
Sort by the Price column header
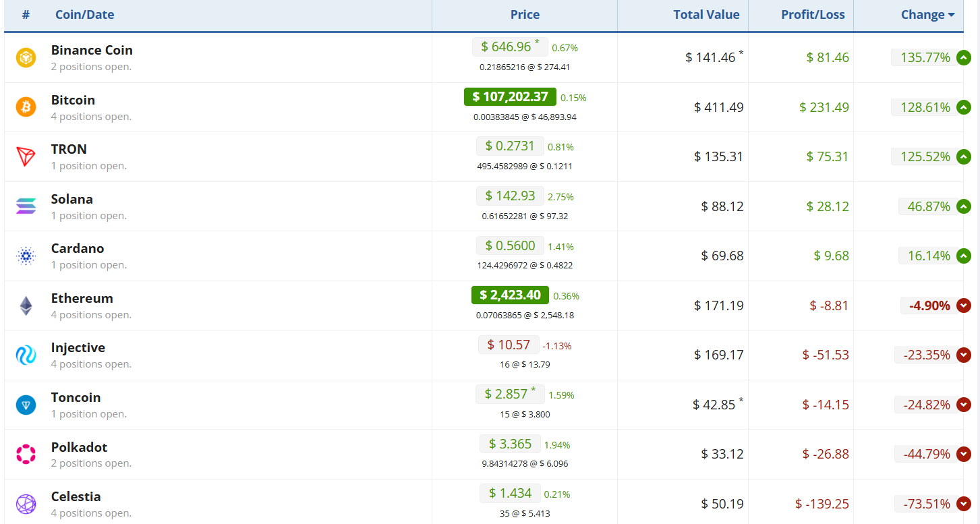525,15
